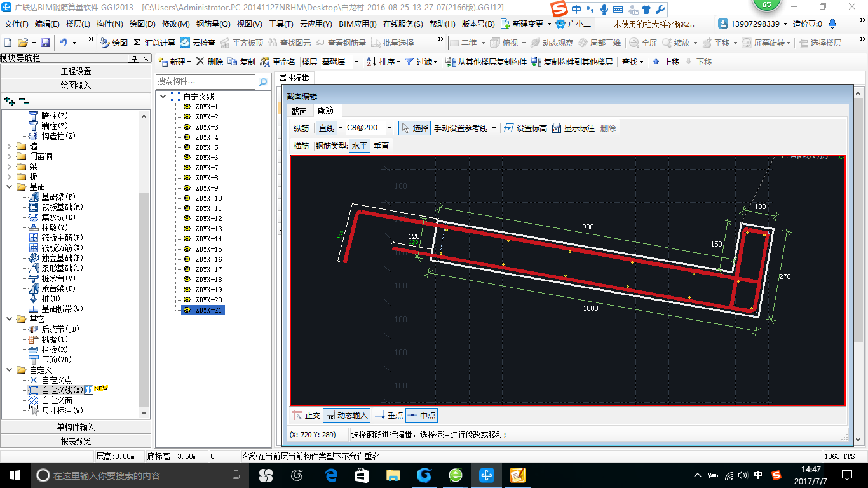Click the undo arrow icon
Image resolution: width=868 pixels, height=488 pixels.
[x=63, y=43]
